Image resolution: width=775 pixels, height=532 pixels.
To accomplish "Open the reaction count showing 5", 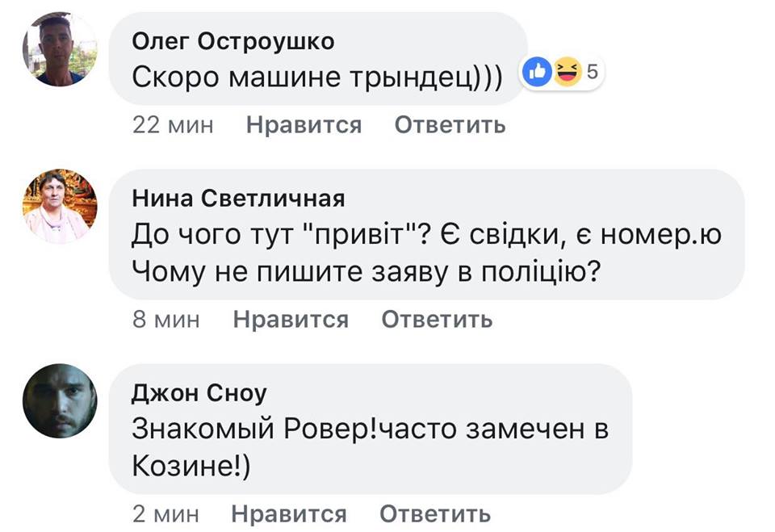I will 591,73.
